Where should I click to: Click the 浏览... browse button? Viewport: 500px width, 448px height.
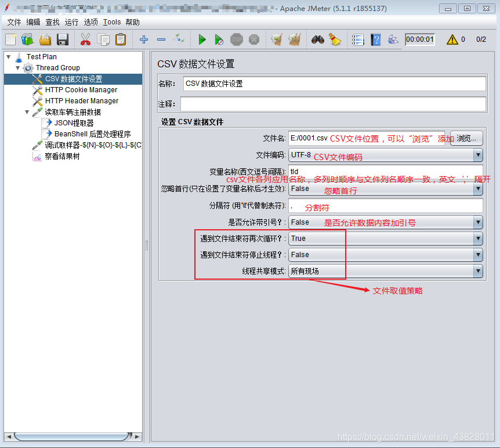tap(466, 138)
